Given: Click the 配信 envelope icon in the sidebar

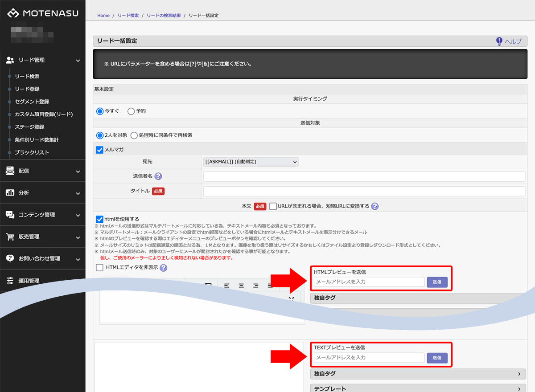Looking at the screenshot, I should pos(10,171).
